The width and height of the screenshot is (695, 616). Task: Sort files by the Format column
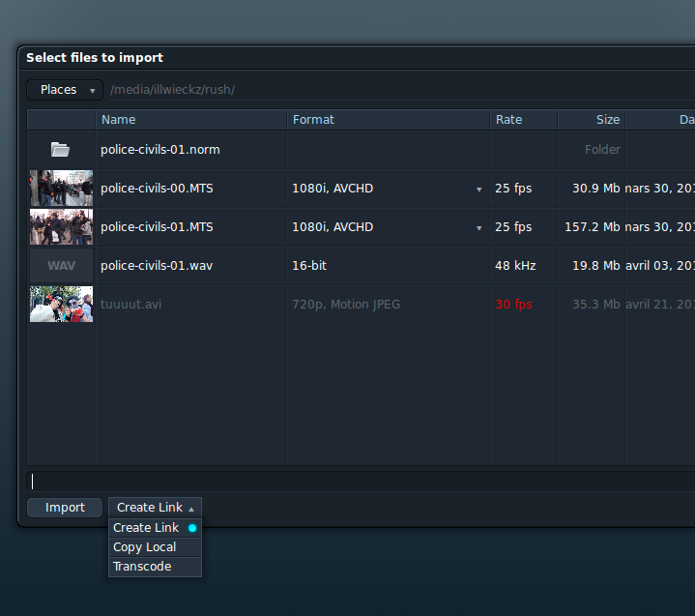coord(389,120)
